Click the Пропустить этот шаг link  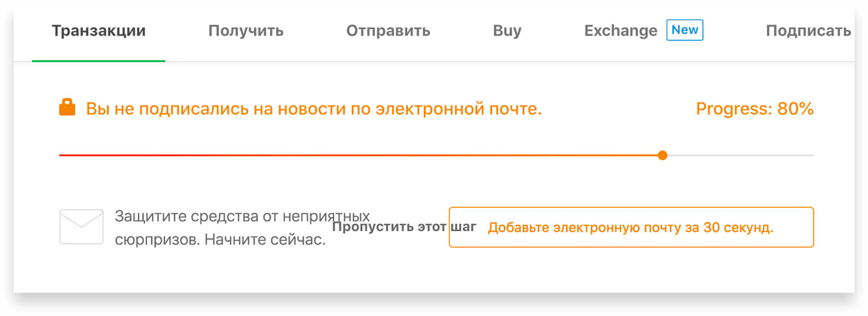[404, 227]
